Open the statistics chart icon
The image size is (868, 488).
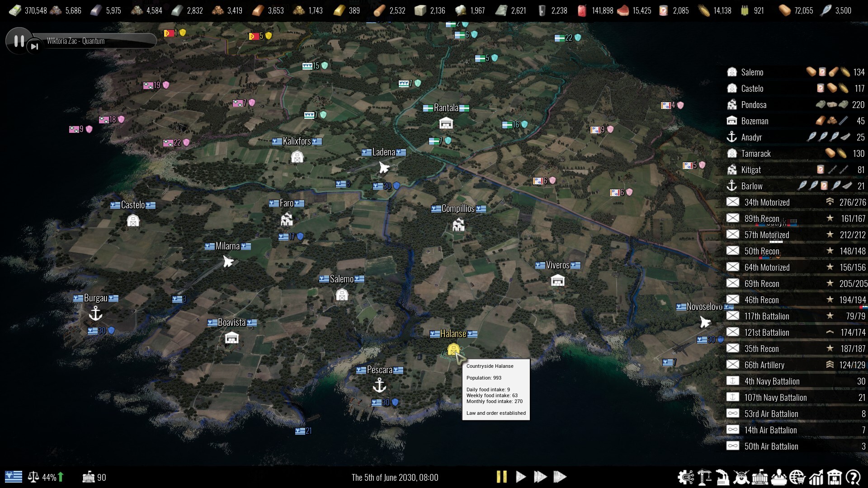816,477
